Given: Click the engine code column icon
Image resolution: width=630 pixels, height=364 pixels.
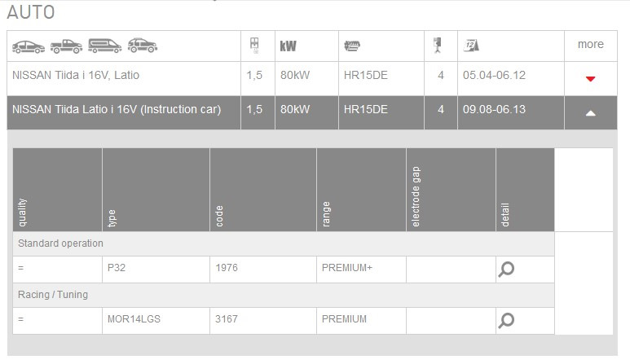Looking at the screenshot, I should [352, 46].
